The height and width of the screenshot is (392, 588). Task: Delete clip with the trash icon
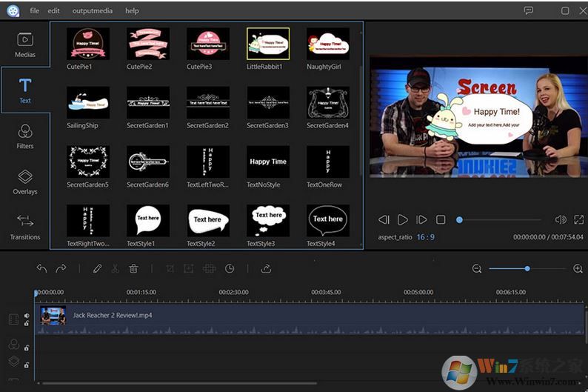[133, 268]
